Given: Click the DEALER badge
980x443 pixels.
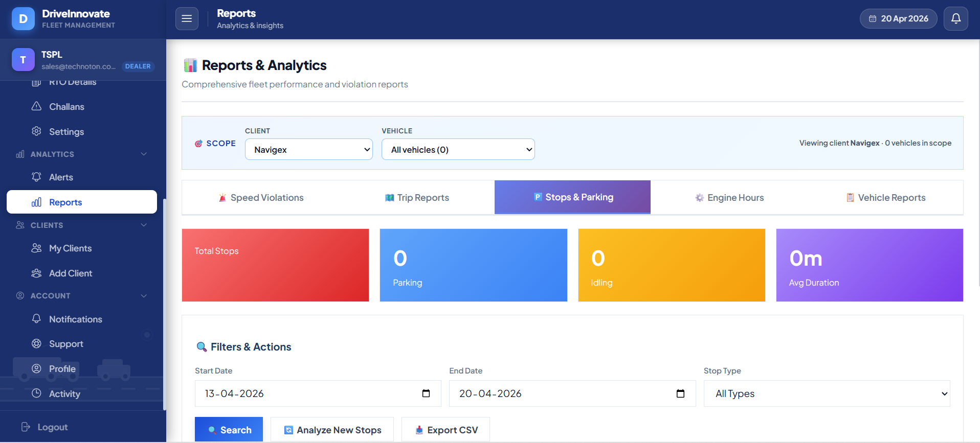Looking at the screenshot, I should pos(138,66).
